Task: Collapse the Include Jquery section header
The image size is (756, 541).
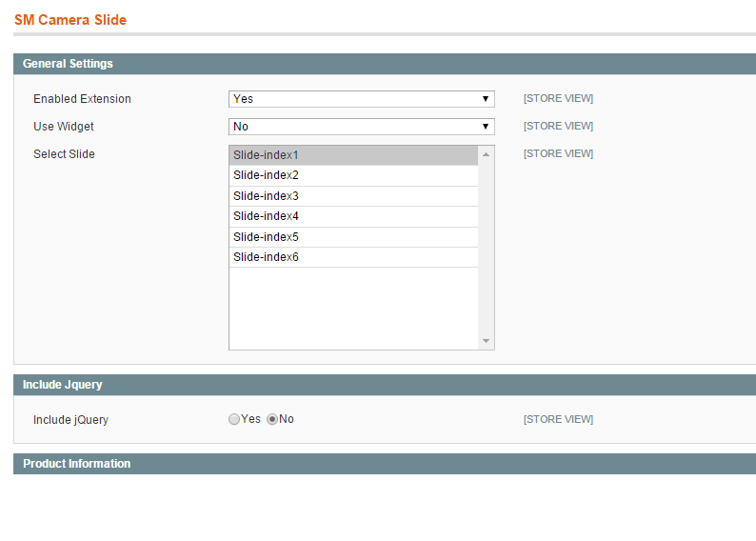Action: [x=385, y=385]
